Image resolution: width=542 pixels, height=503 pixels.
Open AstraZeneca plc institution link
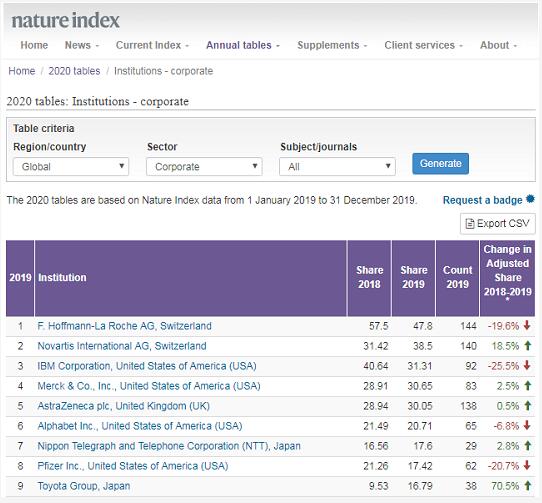[123, 406]
